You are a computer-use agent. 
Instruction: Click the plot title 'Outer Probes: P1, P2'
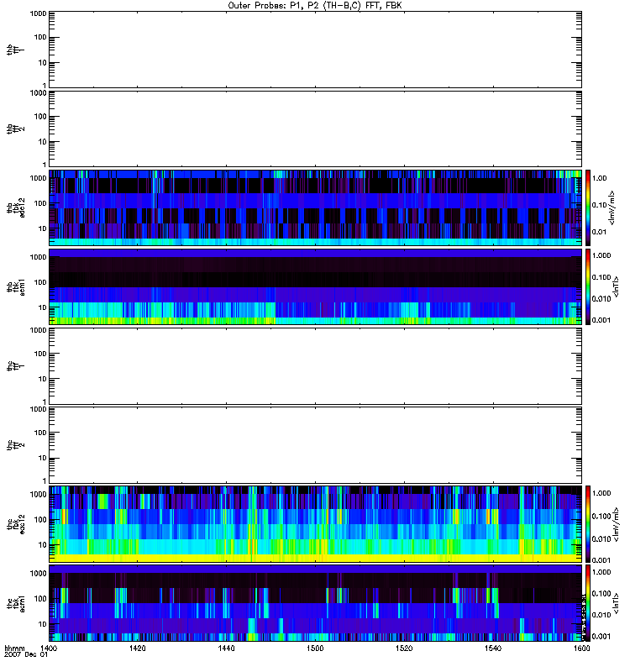[x=314, y=5]
